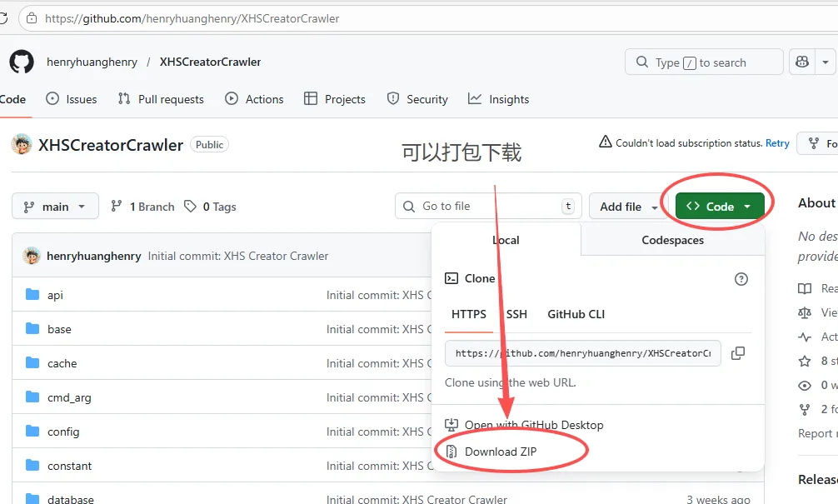Select the SSH clone option
The height and width of the screenshot is (504, 838).
516,314
